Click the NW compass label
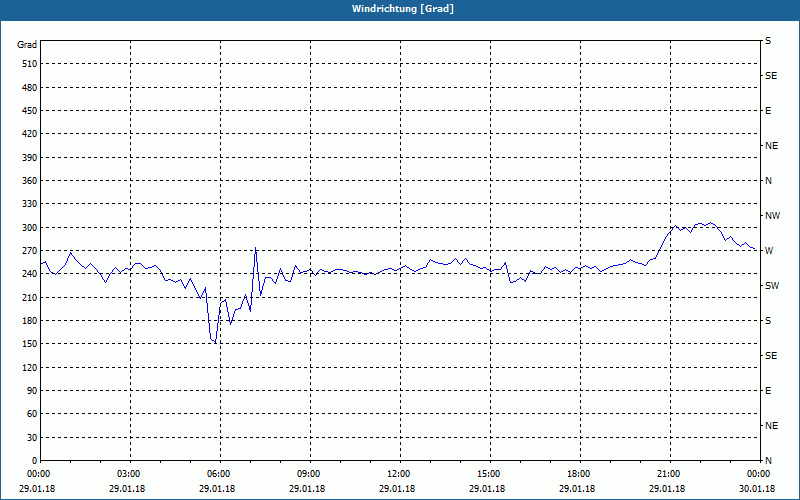Viewport: 800px width, 500px height. pos(772,216)
